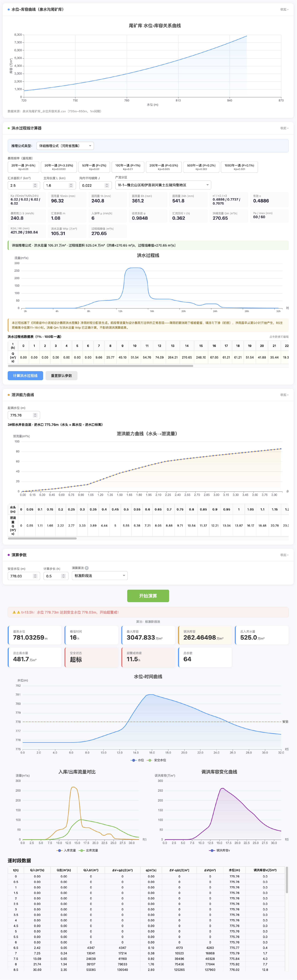Collapse the 水位-库容曲线 section via 收起

click(284, 9)
